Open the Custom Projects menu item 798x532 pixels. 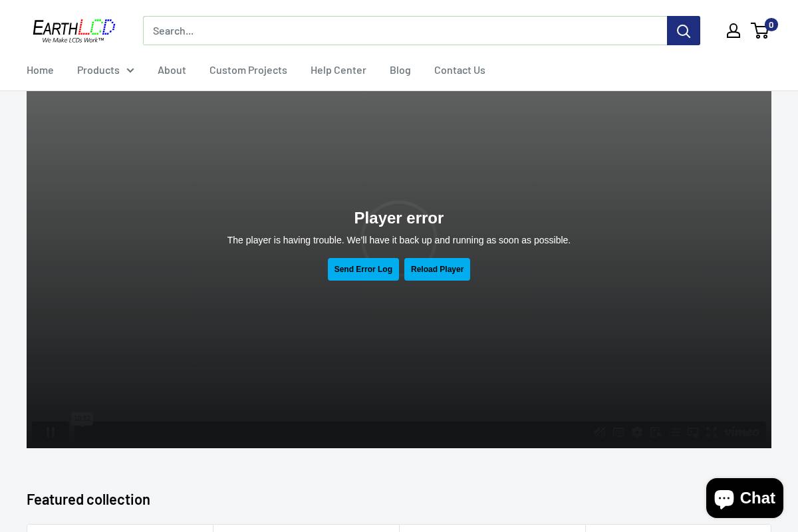coord(248,70)
